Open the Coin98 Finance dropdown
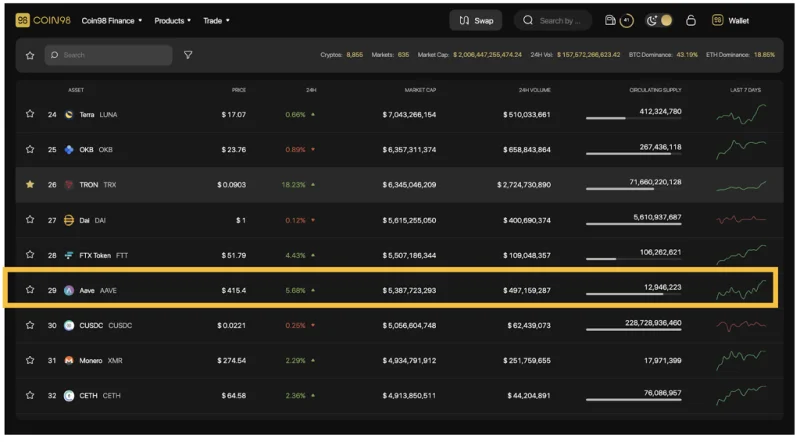Image resolution: width=800 pixels, height=442 pixels. 112,21
